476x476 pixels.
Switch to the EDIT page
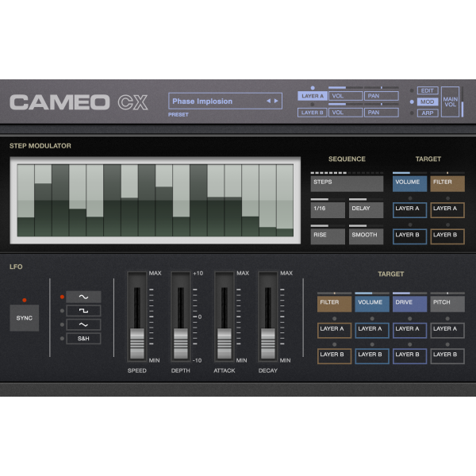(428, 90)
